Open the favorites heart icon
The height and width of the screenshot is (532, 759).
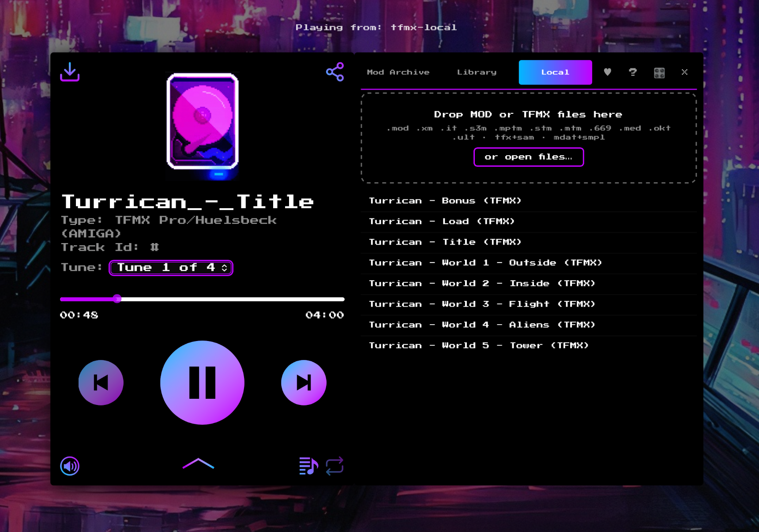pyautogui.click(x=608, y=72)
